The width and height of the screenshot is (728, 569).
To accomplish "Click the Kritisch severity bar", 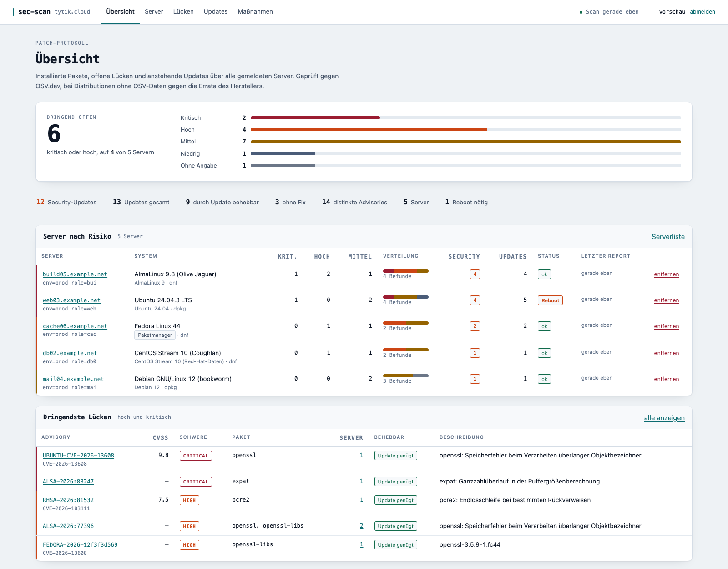I will [466, 118].
